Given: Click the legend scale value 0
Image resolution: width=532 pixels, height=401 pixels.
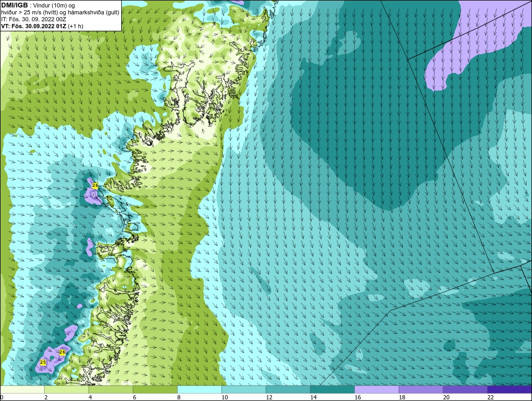Looking at the screenshot, I should tap(2, 398).
